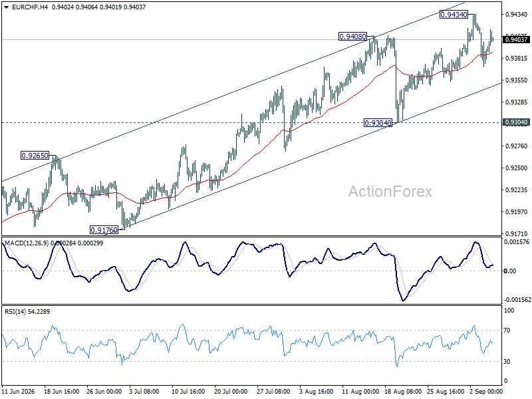Select the 11 Jun 2026 date axis label

tap(19, 392)
